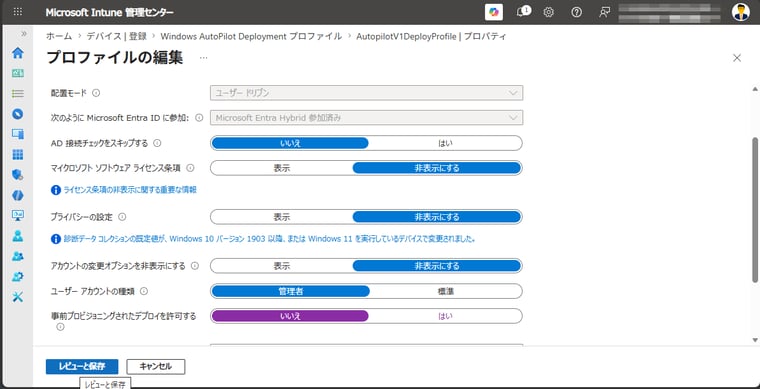Click the scrollbar down arrow
Screen dimensions: 760x389
pyautogui.click(x=755, y=341)
